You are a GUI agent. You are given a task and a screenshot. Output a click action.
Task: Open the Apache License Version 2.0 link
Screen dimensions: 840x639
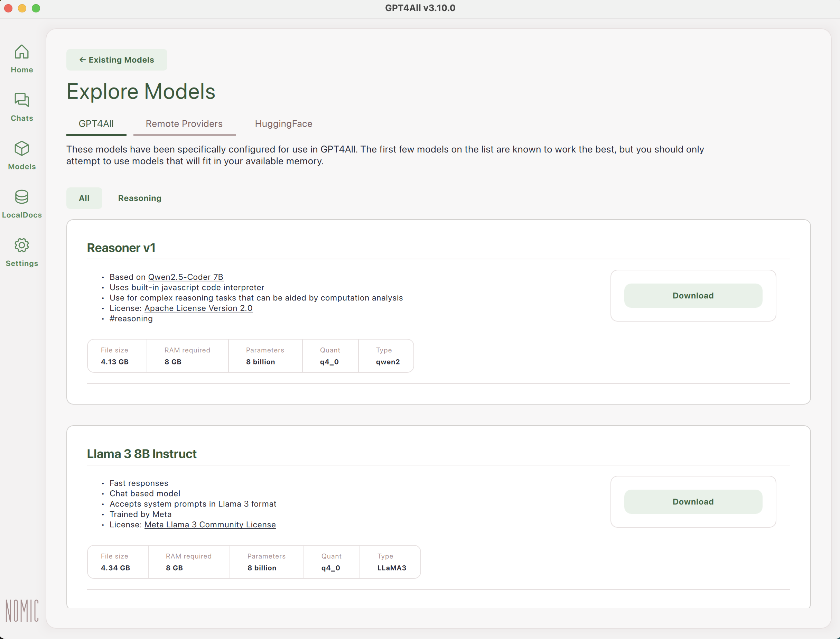(198, 308)
